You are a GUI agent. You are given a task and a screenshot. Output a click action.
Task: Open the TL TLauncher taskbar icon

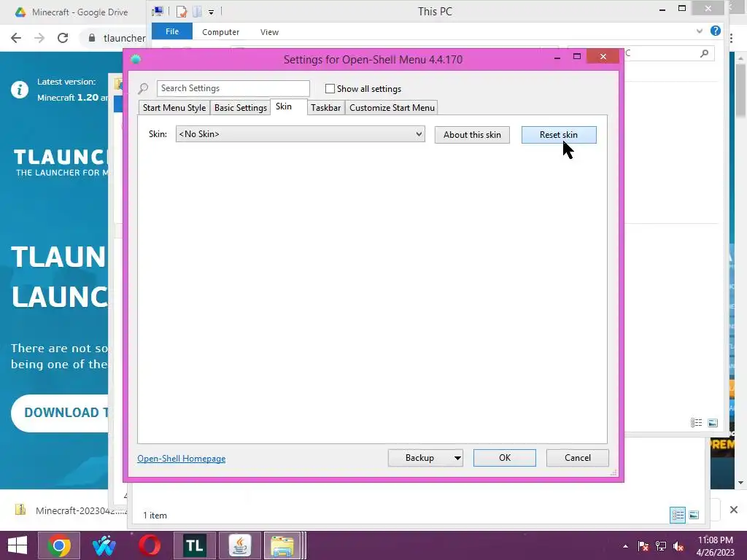(x=194, y=545)
